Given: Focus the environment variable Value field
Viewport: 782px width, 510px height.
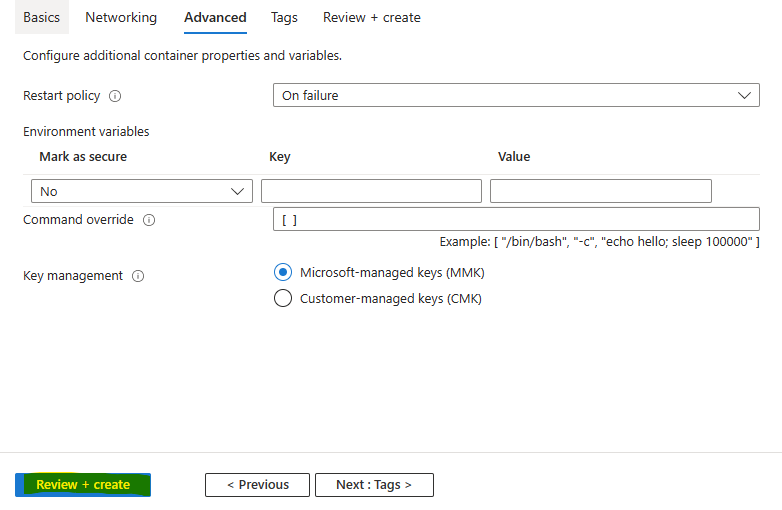Looking at the screenshot, I should 600,191.
